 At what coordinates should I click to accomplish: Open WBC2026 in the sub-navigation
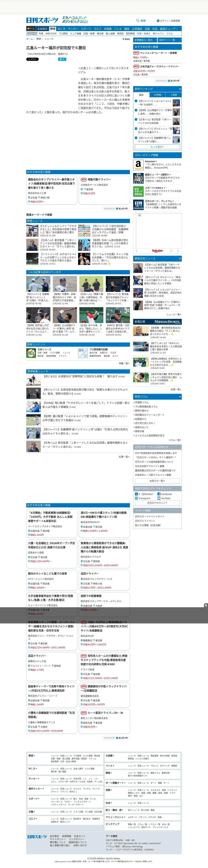51,33
